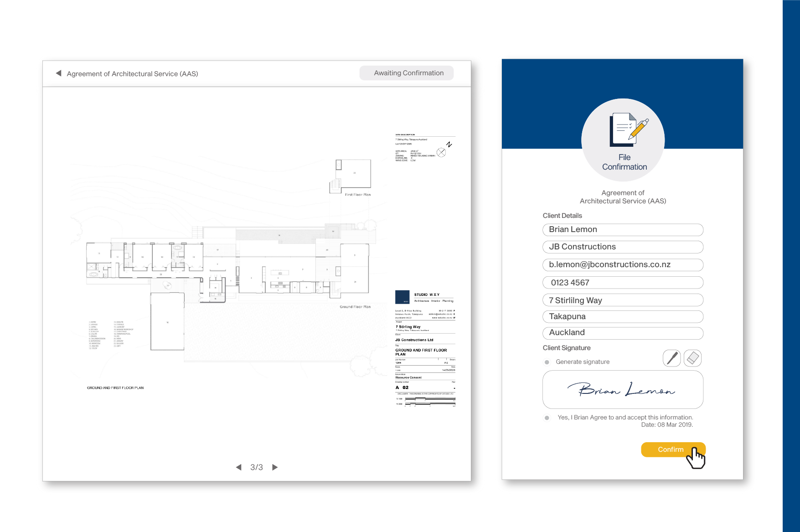This screenshot has height=532, width=800.
Task: Click the back arrow beside the agreement title
Action: (x=58, y=73)
